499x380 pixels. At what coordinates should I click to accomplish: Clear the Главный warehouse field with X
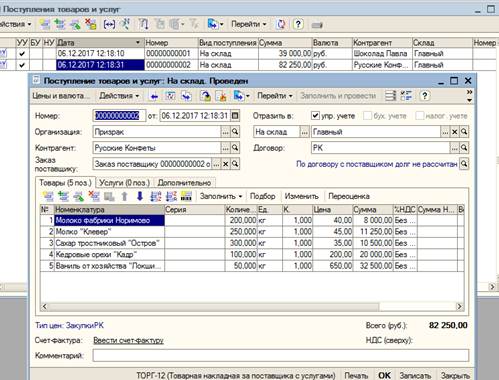[x=454, y=132]
